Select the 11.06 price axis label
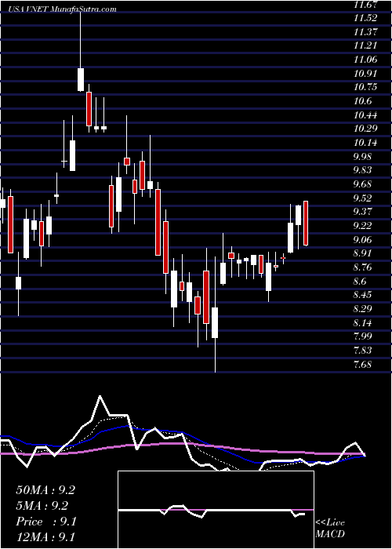Screen dimensions: 392x549 (x=365, y=60)
